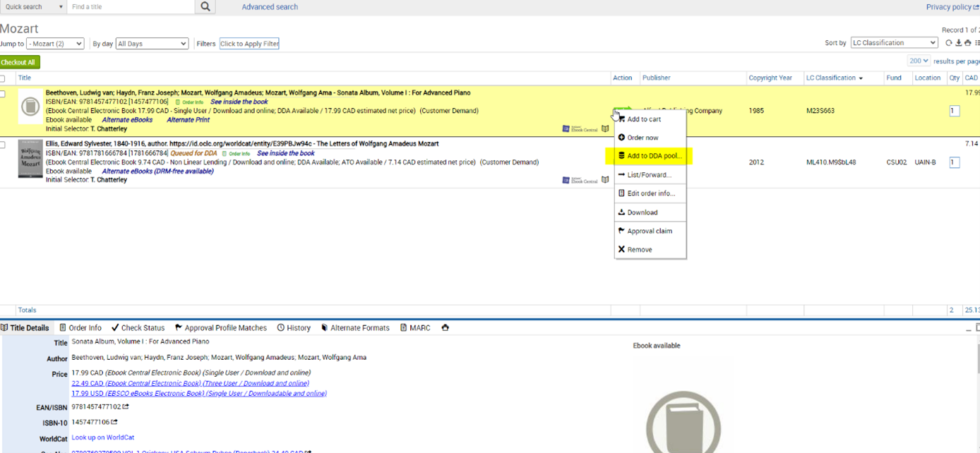Click Look up on WorldCat link

coord(103,437)
